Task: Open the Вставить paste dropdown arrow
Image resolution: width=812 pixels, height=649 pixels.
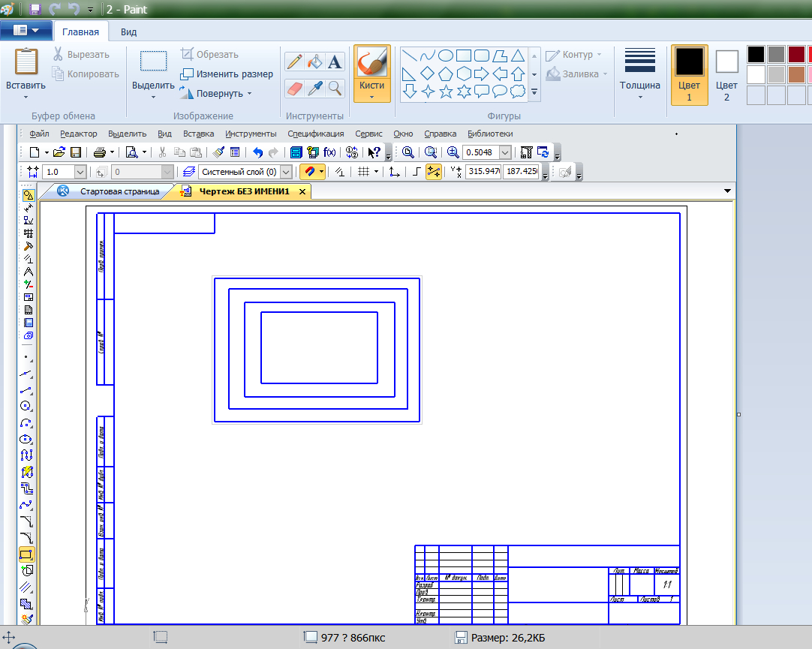Action: (x=26, y=97)
